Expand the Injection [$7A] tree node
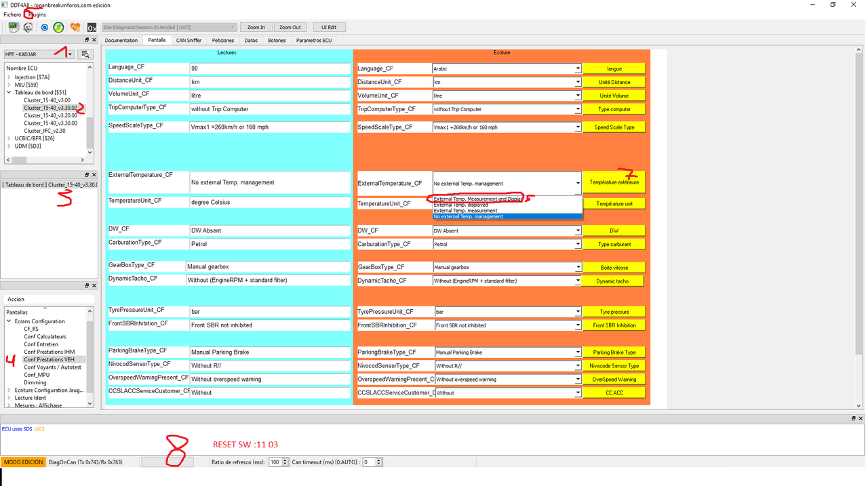This screenshot has width=868, height=486. point(9,77)
